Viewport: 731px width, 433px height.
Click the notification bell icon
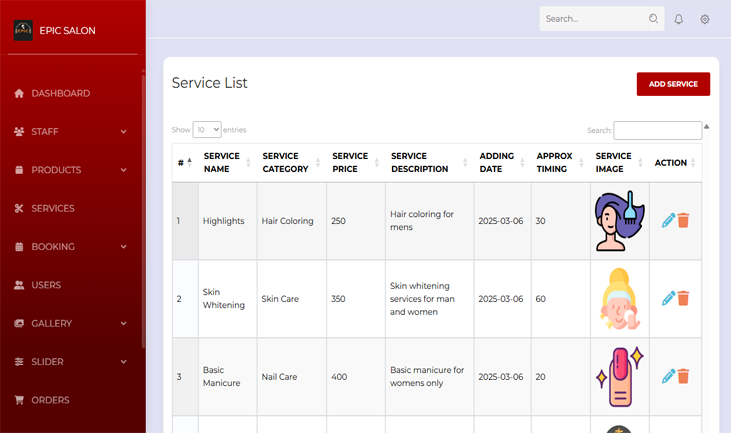point(678,19)
